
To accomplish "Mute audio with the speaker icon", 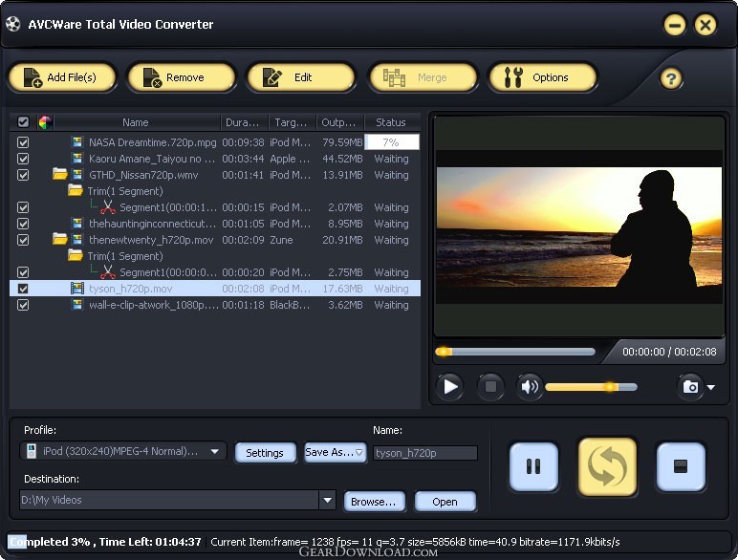I will [529, 387].
